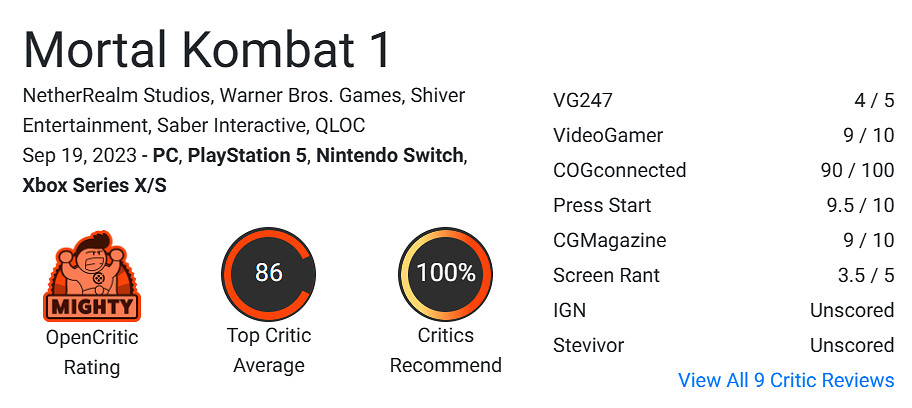View the COGconnected review

pyautogui.click(x=619, y=170)
